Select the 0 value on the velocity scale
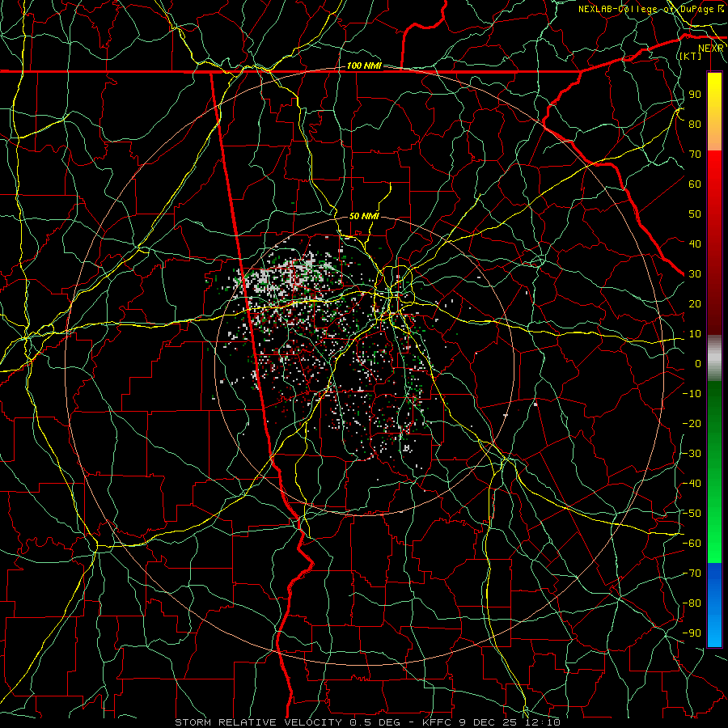The image size is (728, 728). 698,363
